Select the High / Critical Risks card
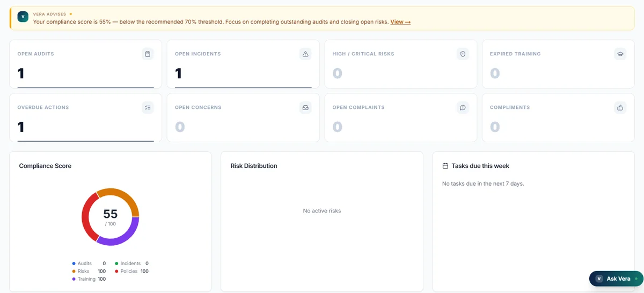The image size is (644, 293). coord(401,64)
